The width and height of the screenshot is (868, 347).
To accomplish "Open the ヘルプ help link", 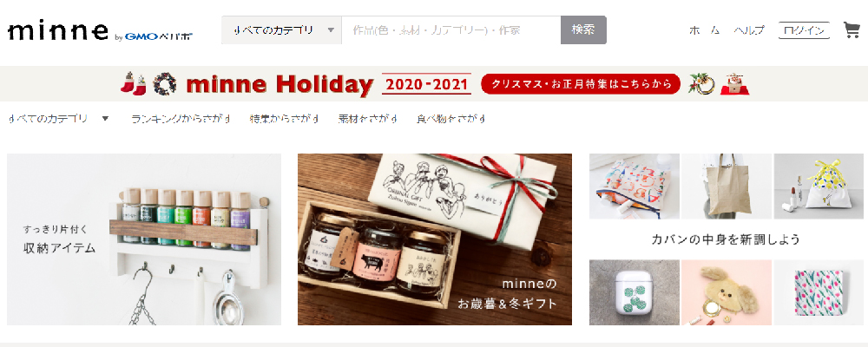I will pyautogui.click(x=749, y=30).
